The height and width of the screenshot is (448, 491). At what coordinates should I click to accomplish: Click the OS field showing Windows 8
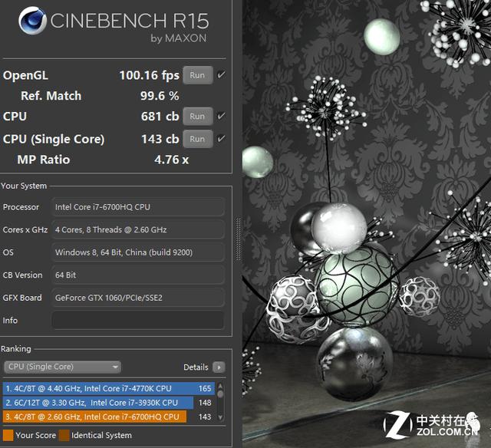point(138,252)
